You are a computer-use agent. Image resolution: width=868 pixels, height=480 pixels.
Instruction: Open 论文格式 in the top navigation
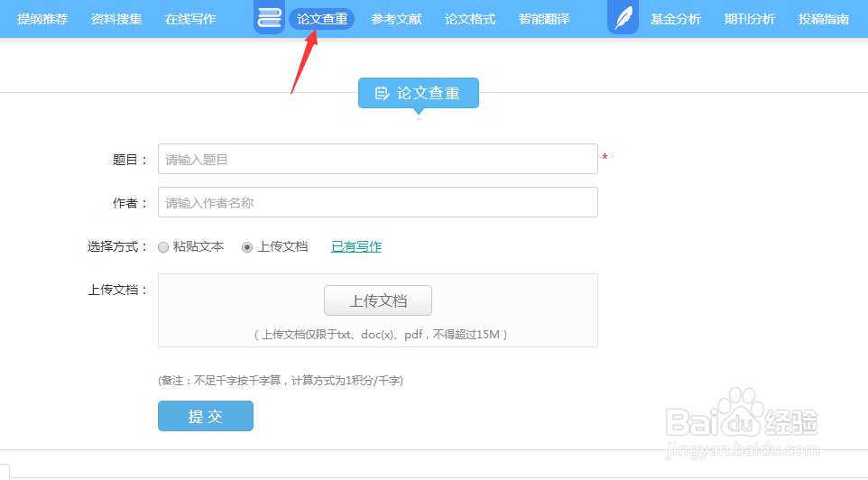coord(470,19)
